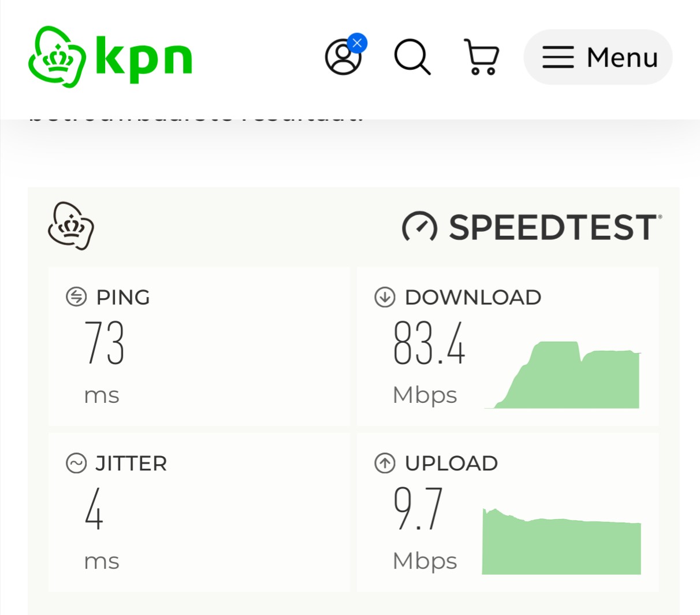The height and width of the screenshot is (615, 700).
Task: Click the JITTER wave icon
Action: click(x=76, y=463)
